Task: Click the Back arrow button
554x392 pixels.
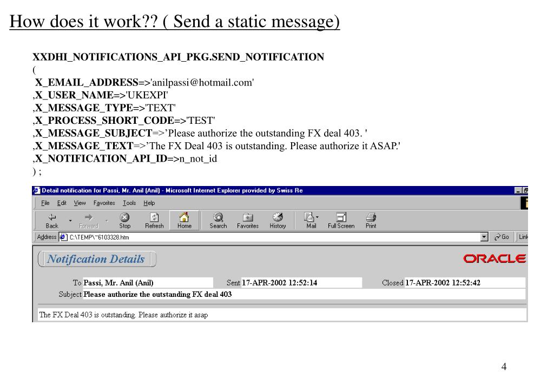Action: pyautogui.click(x=52, y=221)
